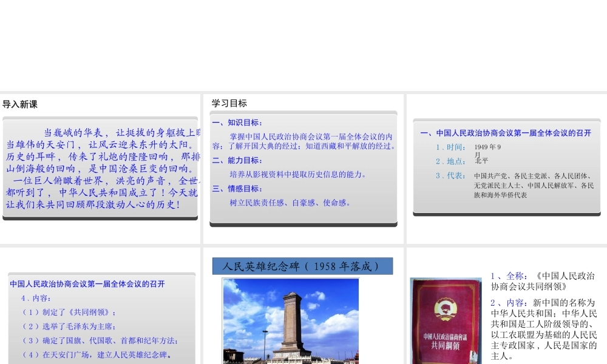
Task: Click the heading 三、情感目标：
Action: [238, 189]
